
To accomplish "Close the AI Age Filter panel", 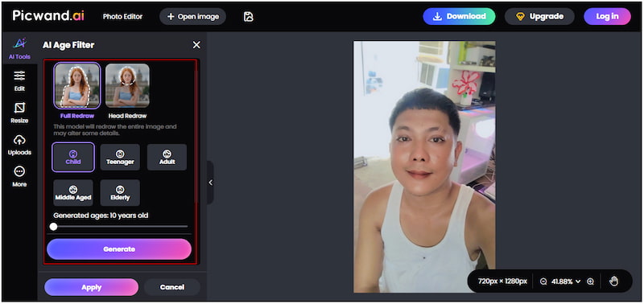I will click(196, 45).
